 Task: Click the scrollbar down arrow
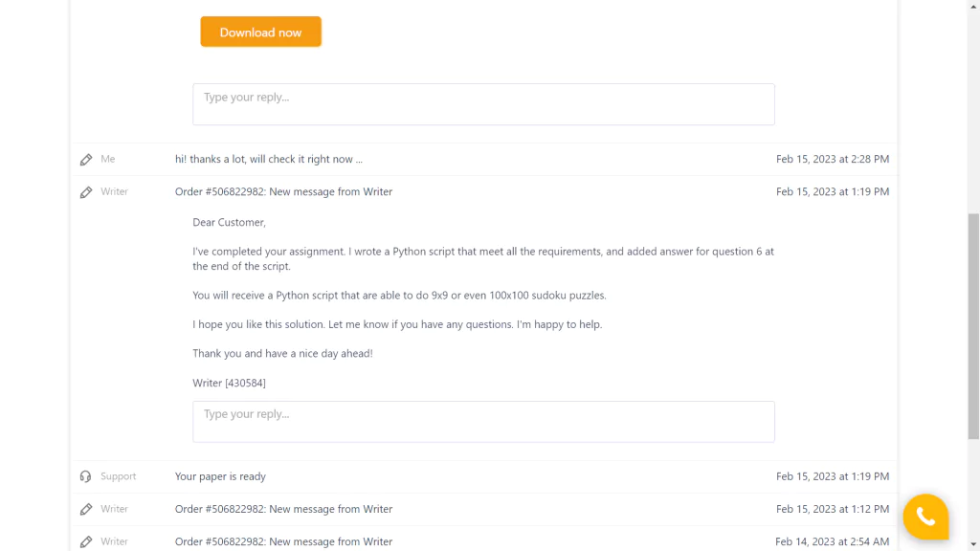click(x=973, y=544)
